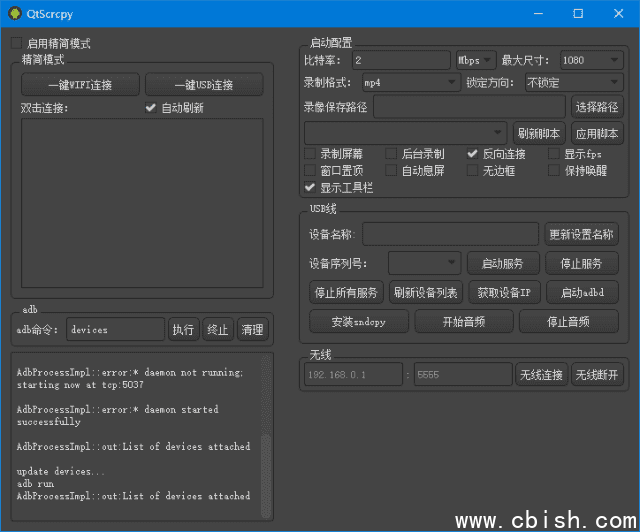Click the adb命令 input field
This screenshot has height=532, width=640.
point(115,329)
